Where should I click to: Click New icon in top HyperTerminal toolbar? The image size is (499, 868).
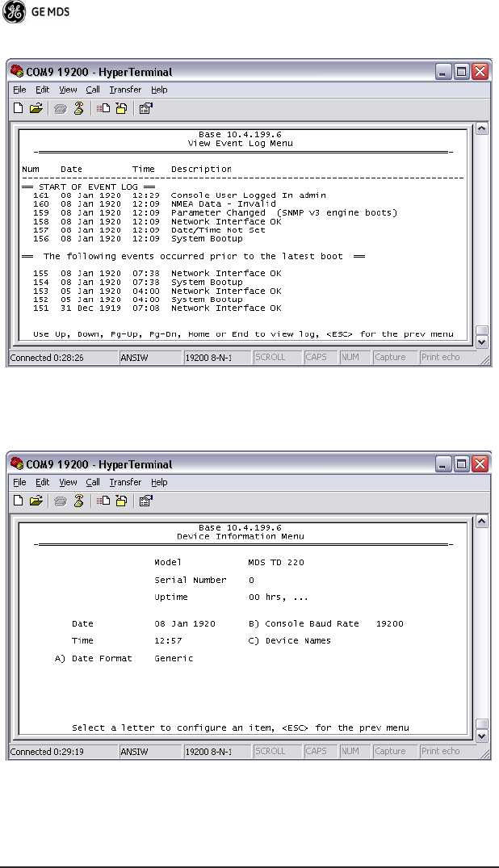[x=19, y=108]
